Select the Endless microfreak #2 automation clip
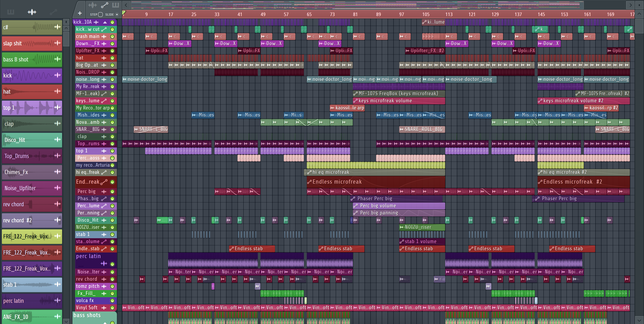The width and height of the screenshot is (644, 324). click(583, 182)
